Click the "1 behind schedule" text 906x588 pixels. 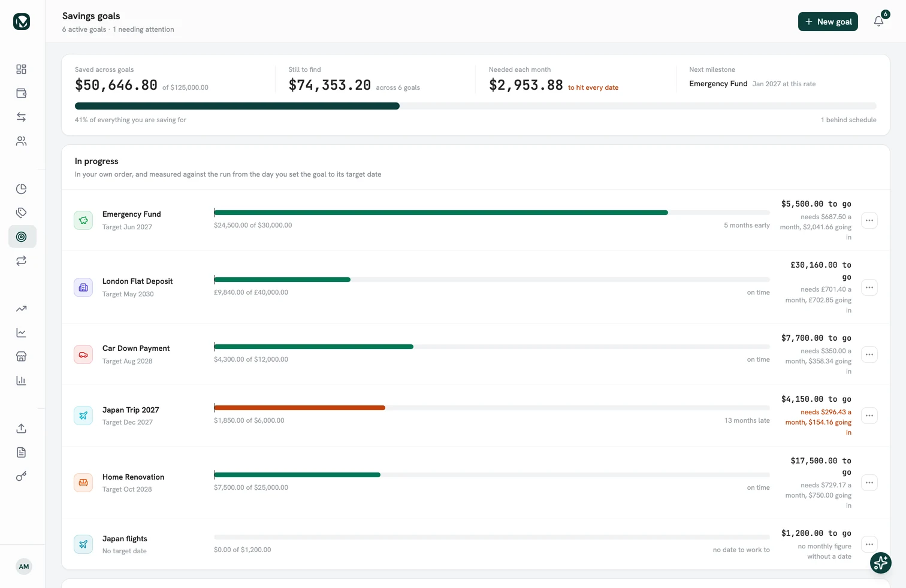848,120
